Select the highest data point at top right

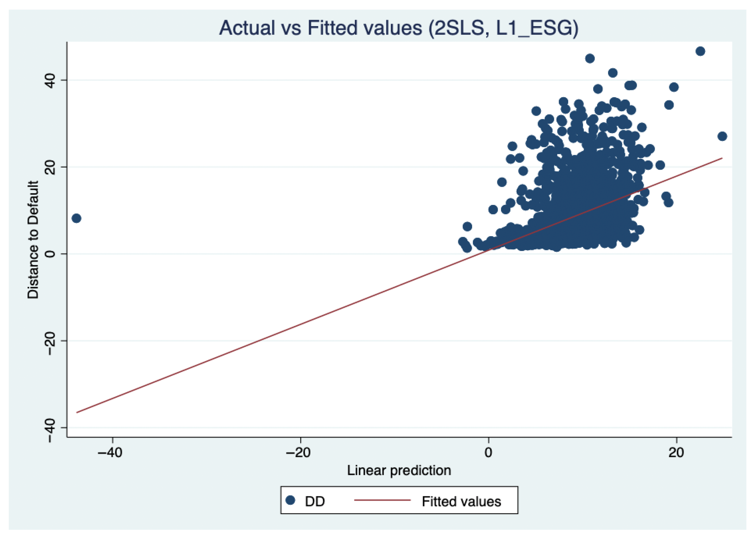tap(700, 51)
